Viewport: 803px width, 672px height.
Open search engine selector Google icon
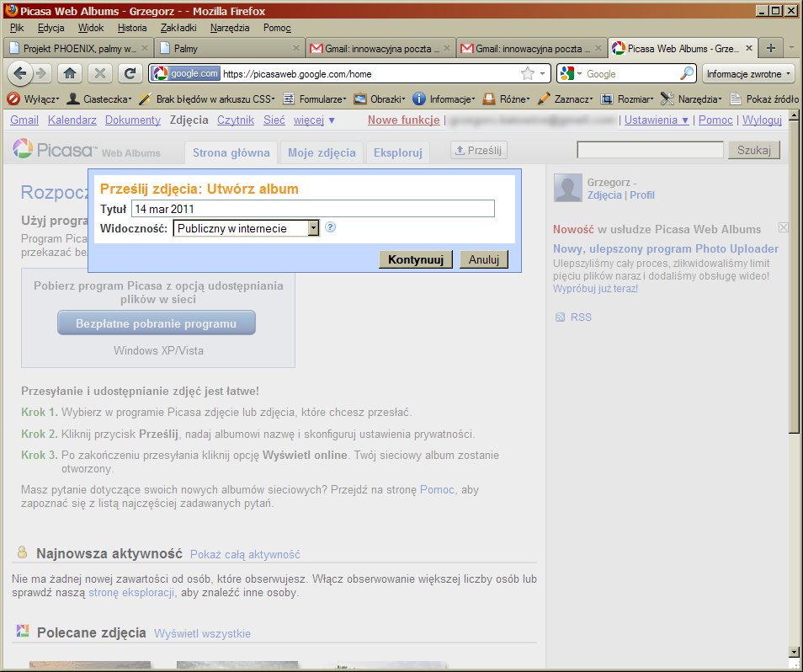567,74
